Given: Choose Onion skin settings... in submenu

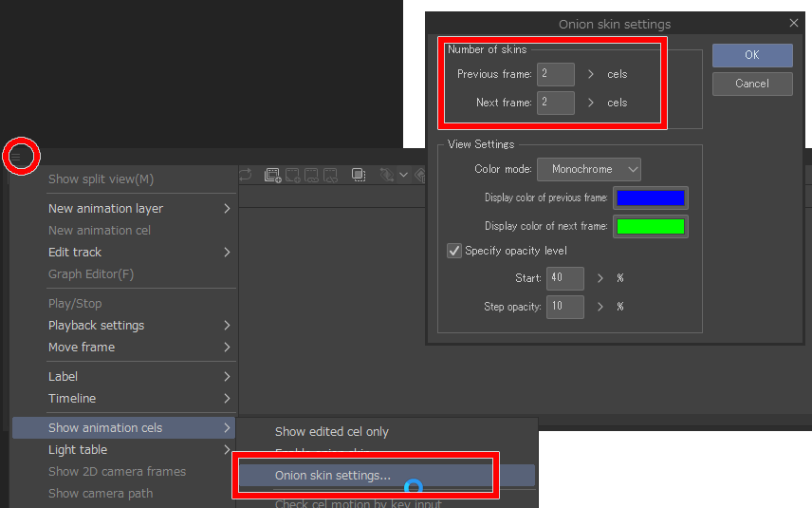Looking at the screenshot, I should (x=387, y=476).
